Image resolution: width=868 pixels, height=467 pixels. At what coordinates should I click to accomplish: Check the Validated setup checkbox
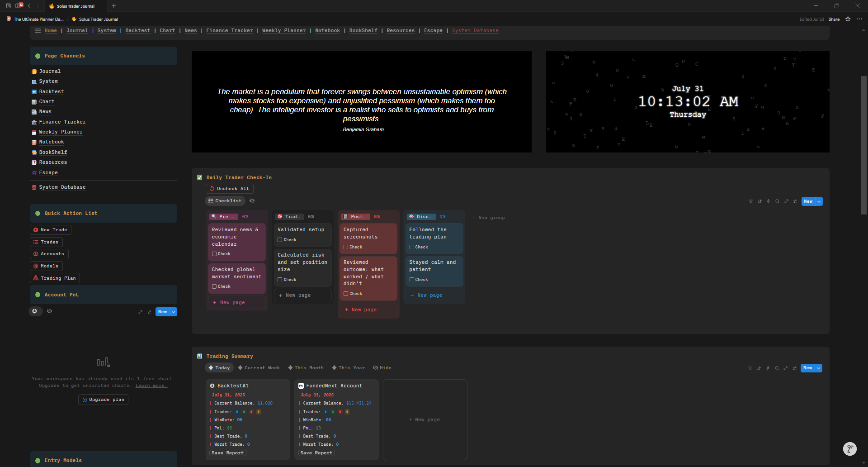click(280, 240)
